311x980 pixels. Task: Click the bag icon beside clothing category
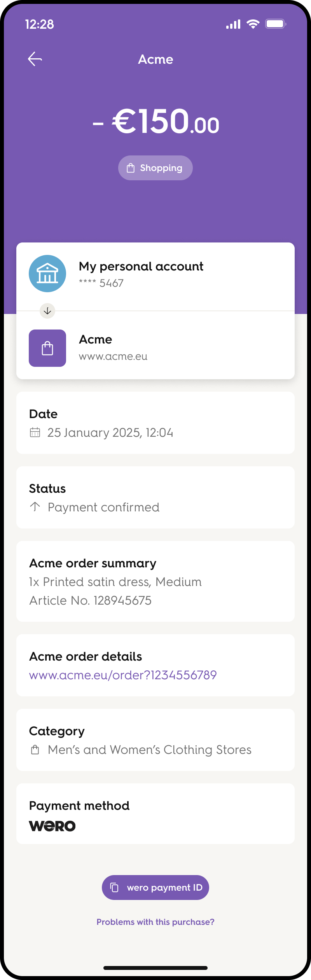coord(35,750)
